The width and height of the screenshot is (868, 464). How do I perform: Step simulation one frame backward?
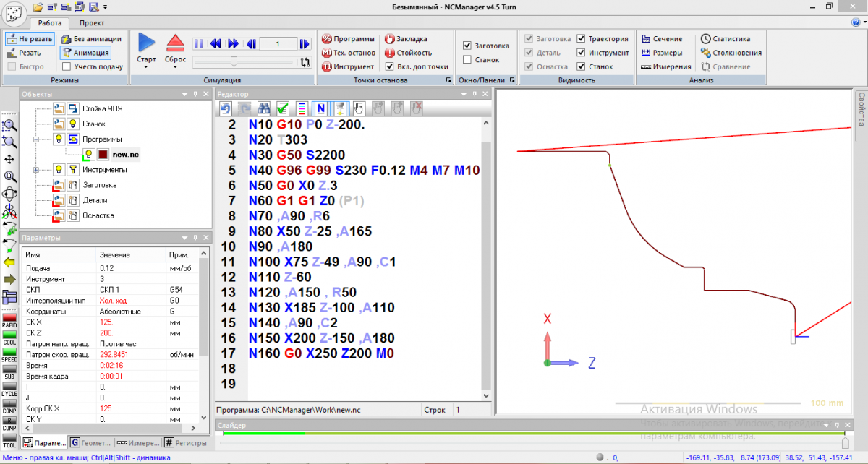252,44
